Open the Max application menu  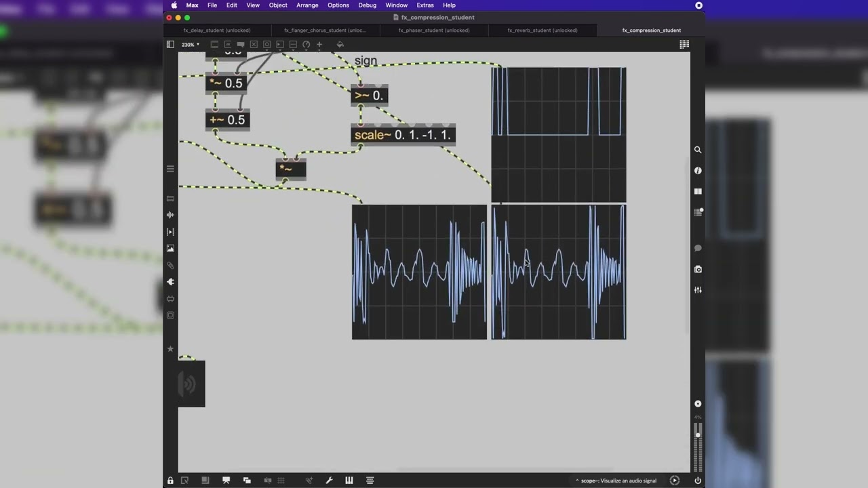pos(192,5)
